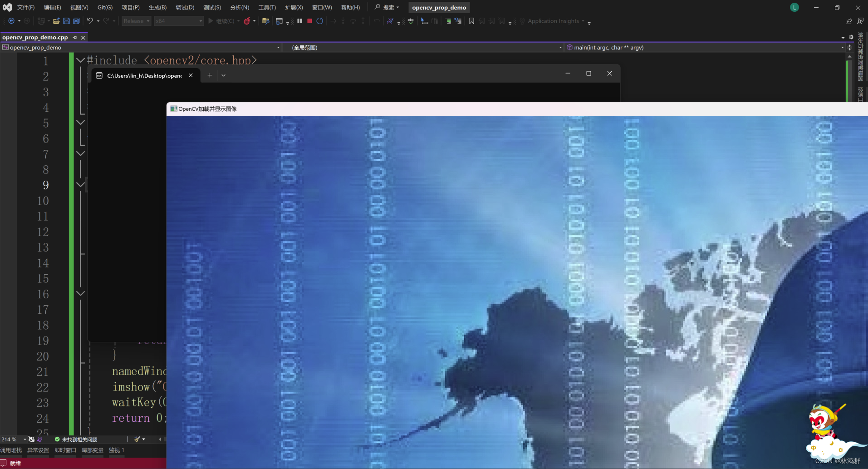The width and height of the screenshot is (868, 469).
Task: Open the 扩展(X) menu
Action: 294,7
